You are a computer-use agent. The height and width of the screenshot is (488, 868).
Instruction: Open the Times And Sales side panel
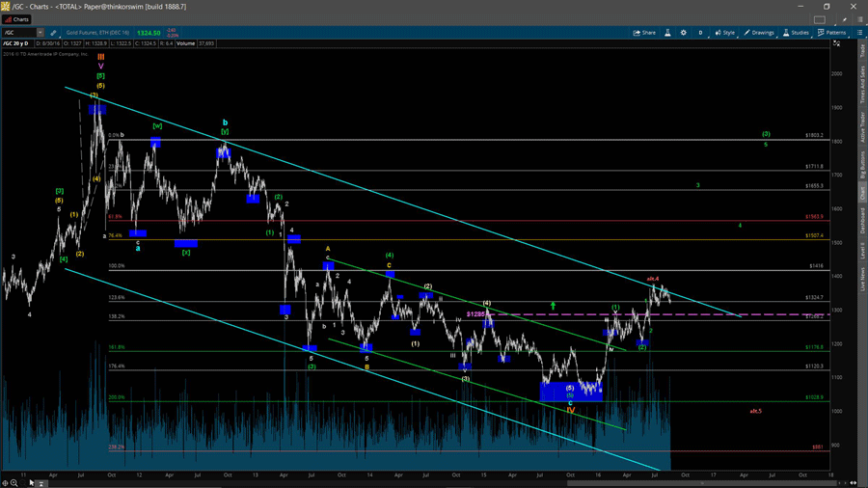[x=862, y=85]
